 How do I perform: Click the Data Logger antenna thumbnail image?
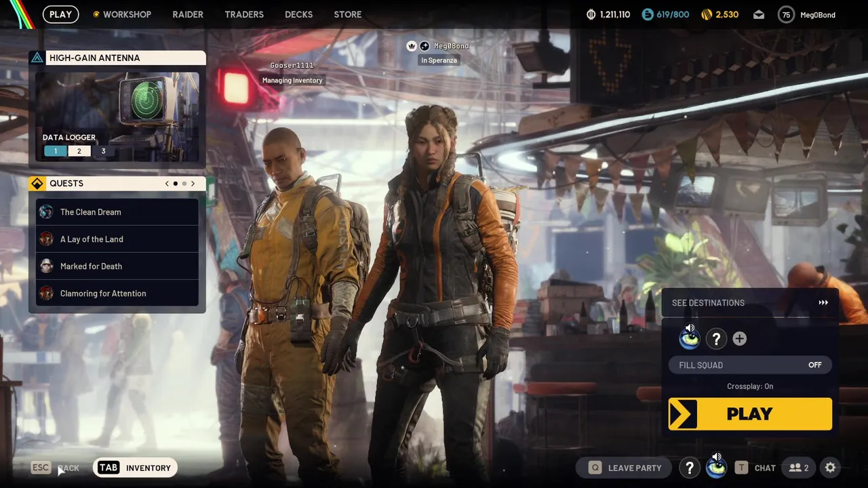coord(117,117)
